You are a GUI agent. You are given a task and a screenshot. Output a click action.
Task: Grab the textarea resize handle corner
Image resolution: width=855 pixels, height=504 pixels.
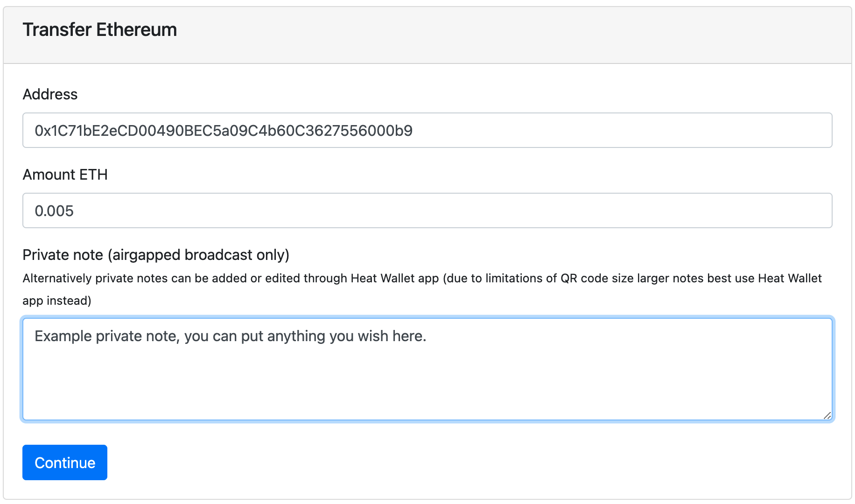[827, 415]
